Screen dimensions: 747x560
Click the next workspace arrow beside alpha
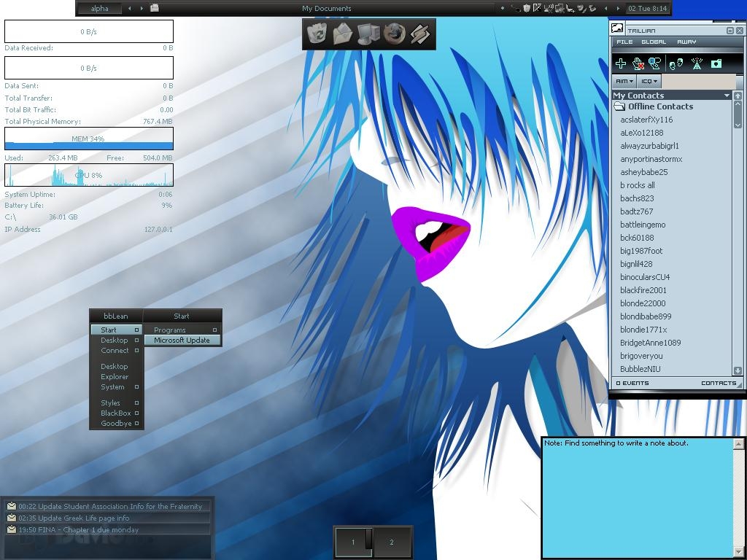[142, 8]
